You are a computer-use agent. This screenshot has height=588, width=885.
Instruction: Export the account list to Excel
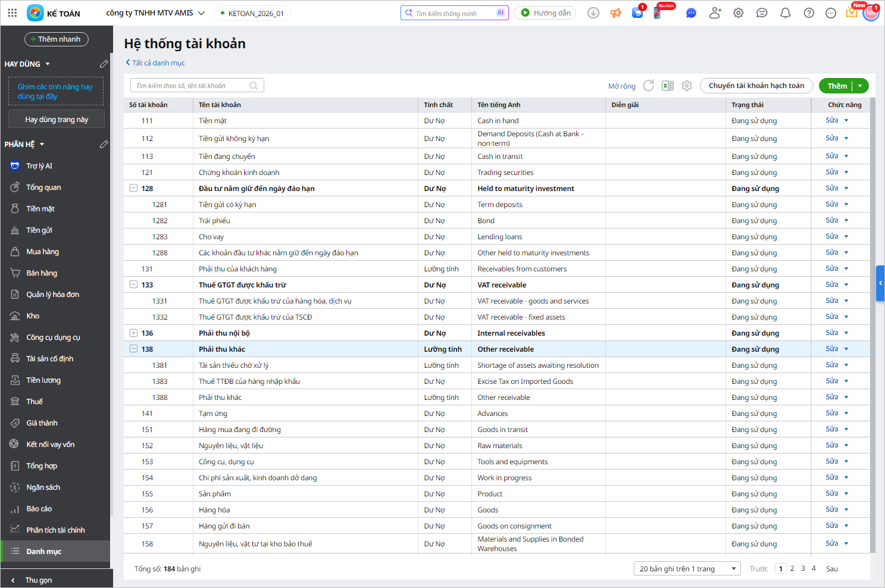668,86
